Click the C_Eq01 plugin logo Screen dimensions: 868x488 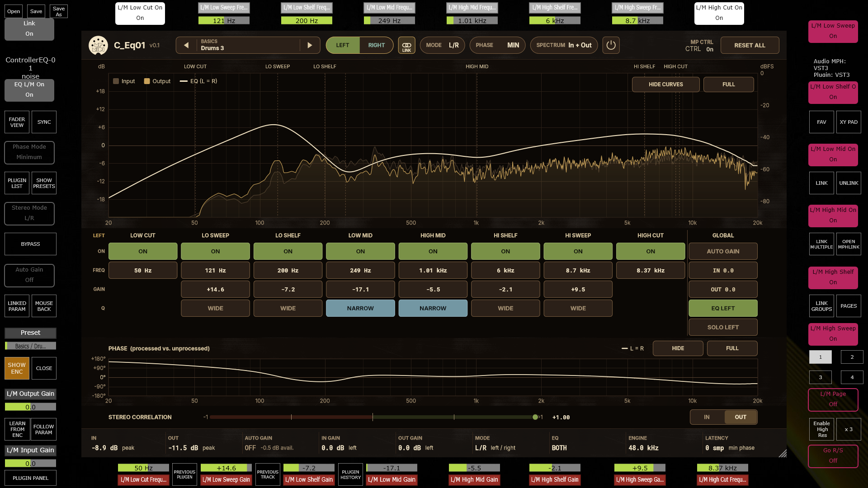click(98, 45)
